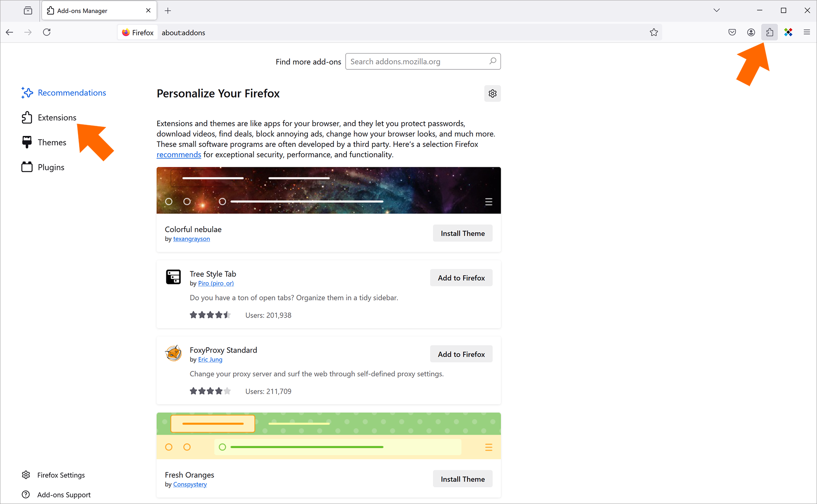Click the Users: 211,709 text
The height and width of the screenshot is (504, 817).
(268, 392)
